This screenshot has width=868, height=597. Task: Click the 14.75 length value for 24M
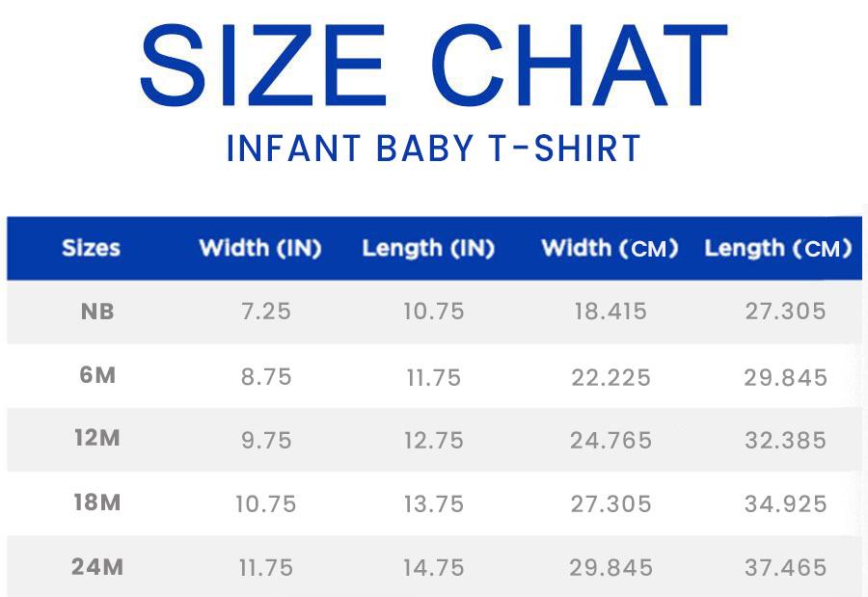click(434, 568)
